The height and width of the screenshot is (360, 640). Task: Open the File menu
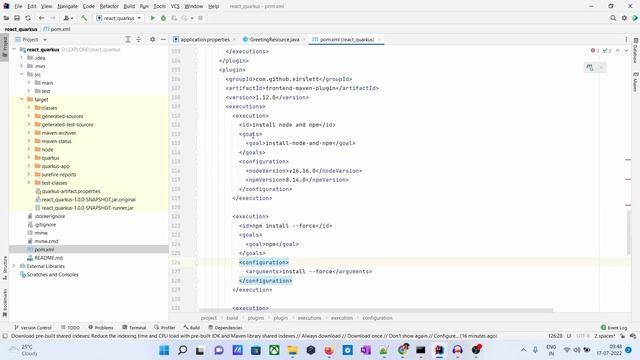pos(18,6)
